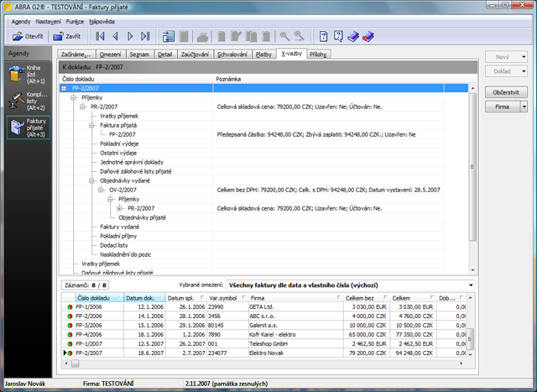The image size is (537, 392).
Task: Open Kompl. listy agenda in sidebar
Action: pyautogui.click(x=28, y=101)
